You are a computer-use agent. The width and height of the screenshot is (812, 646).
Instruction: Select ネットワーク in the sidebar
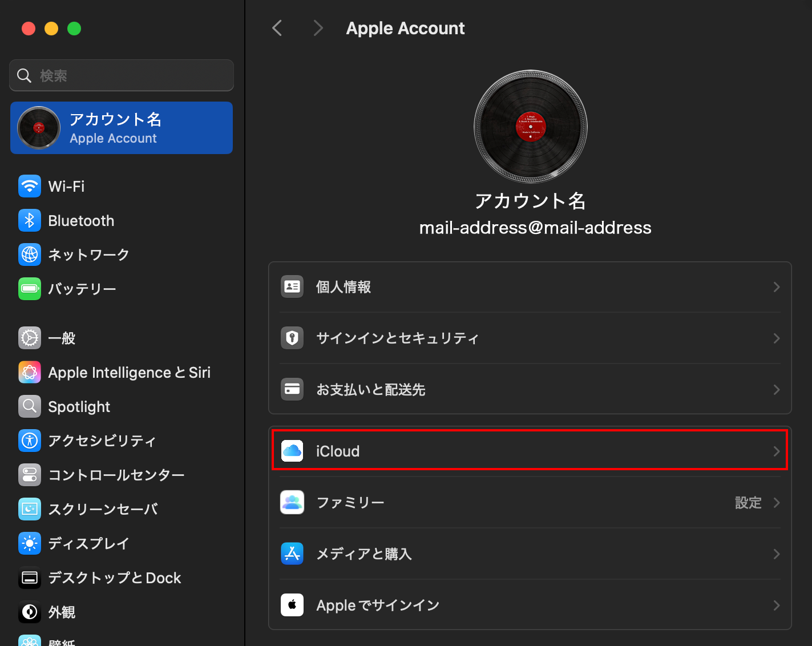pos(88,255)
